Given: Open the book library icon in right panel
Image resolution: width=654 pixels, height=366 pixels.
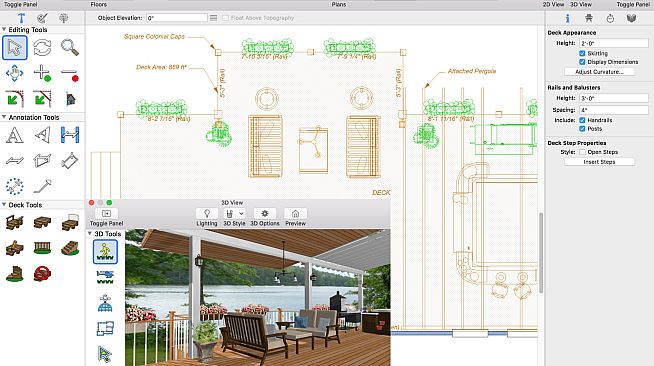Looking at the screenshot, I should [x=631, y=18].
